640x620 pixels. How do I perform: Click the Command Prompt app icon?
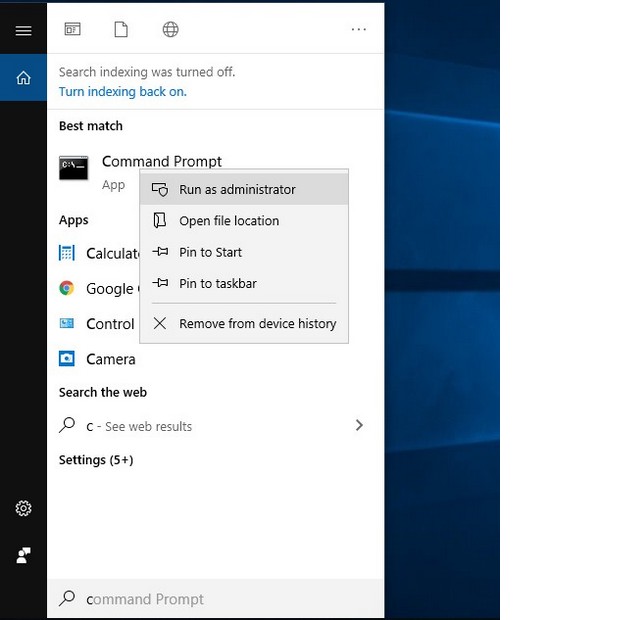tap(73, 168)
